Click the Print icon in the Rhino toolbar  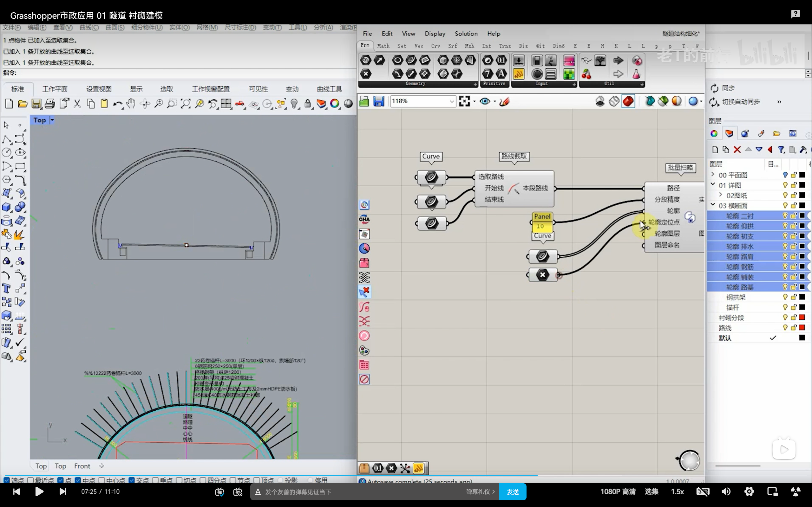pos(50,104)
